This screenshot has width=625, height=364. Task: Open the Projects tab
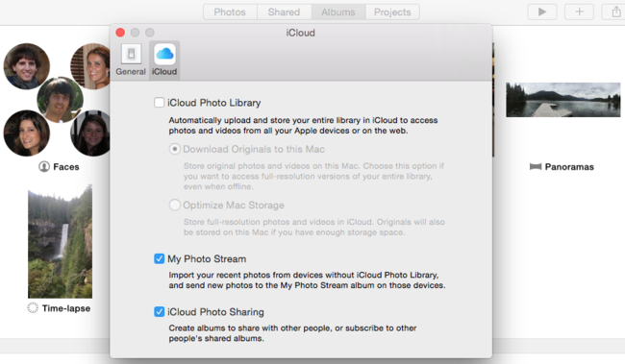[392, 12]
